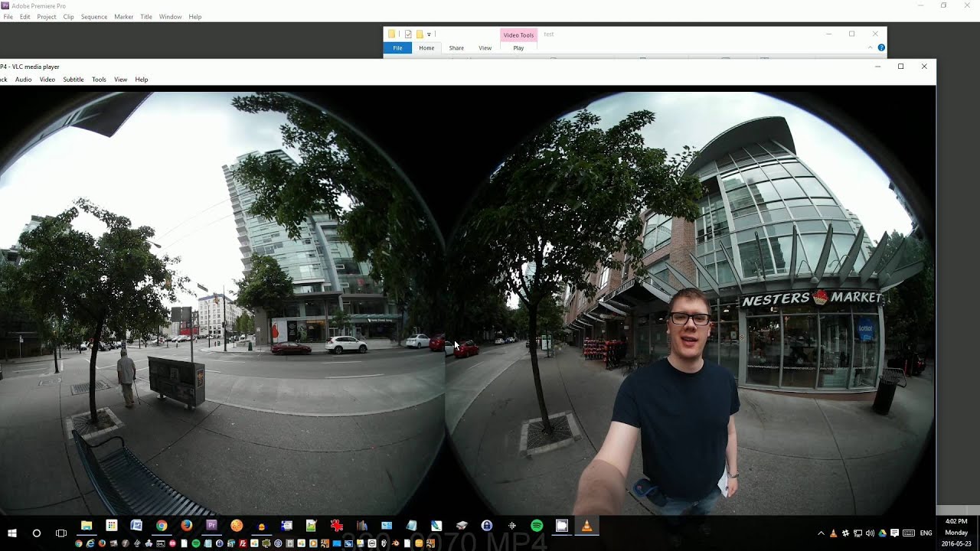Launch Google Chrome from the taskbar
This screenshot has width=980, height=551.
coord(162,526)
